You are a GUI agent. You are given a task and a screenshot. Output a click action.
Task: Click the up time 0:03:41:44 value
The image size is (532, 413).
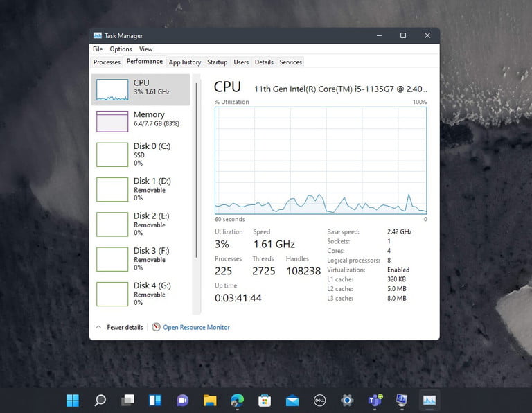tap(238, 298)
